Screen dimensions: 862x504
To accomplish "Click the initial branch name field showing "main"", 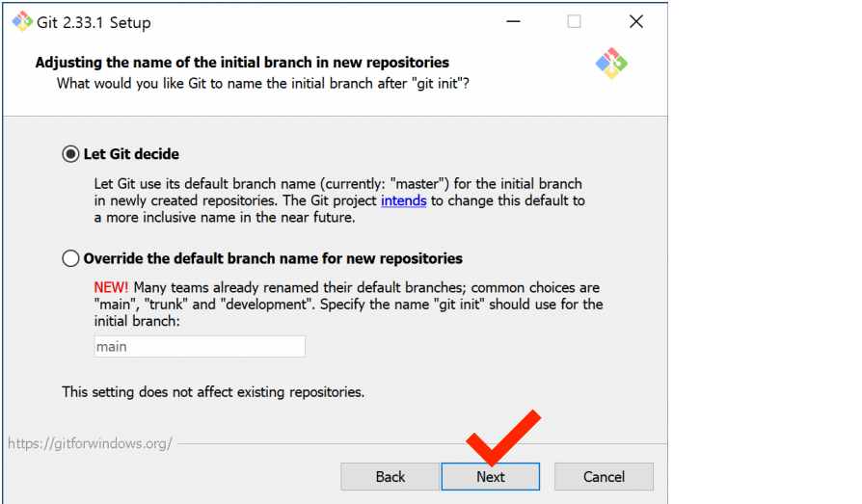I will (200, 347).
